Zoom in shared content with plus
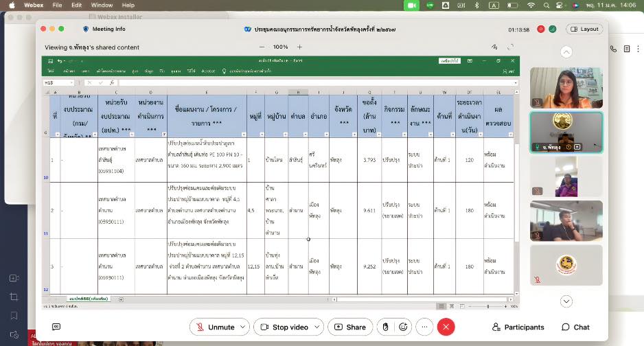This screenshot has width=644, height=346. (300, 47)
